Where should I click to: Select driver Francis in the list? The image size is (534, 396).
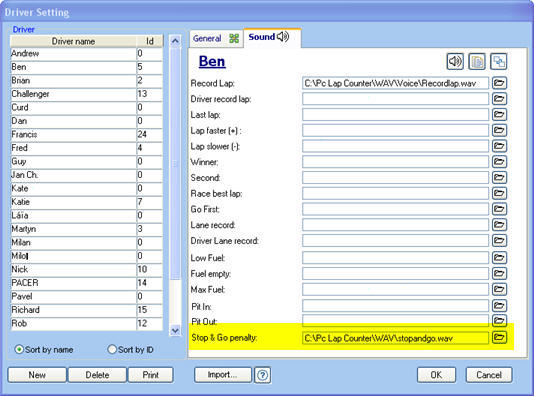tap(73, 134)
